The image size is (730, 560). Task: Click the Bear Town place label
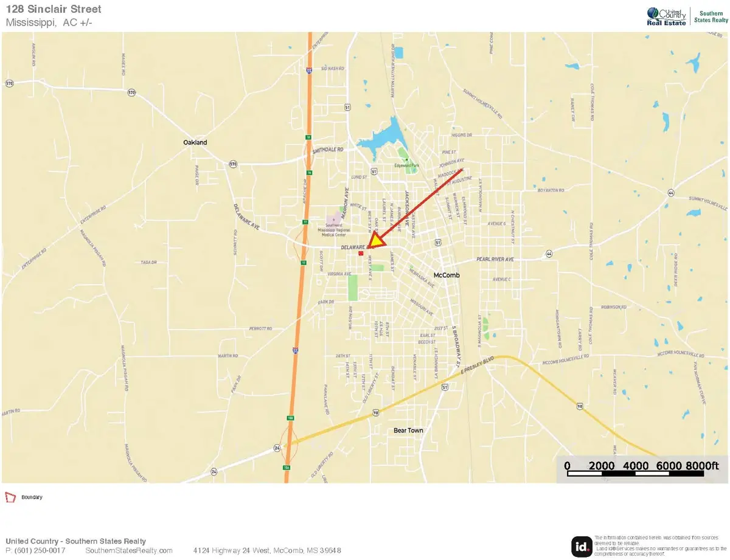coord(408,430)
